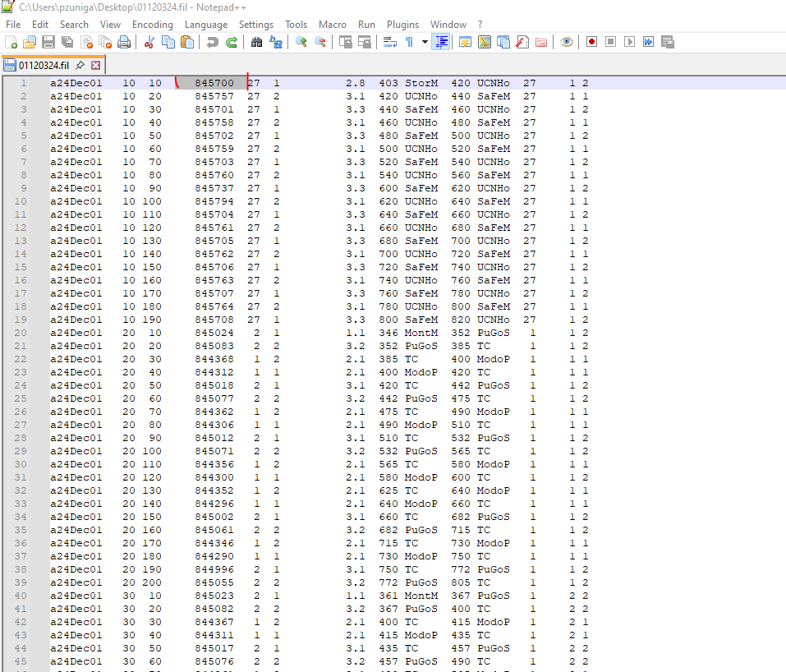Screen dimensions: 786x672
Task: Open the user-defined language icon
Action: pos(465,42)
